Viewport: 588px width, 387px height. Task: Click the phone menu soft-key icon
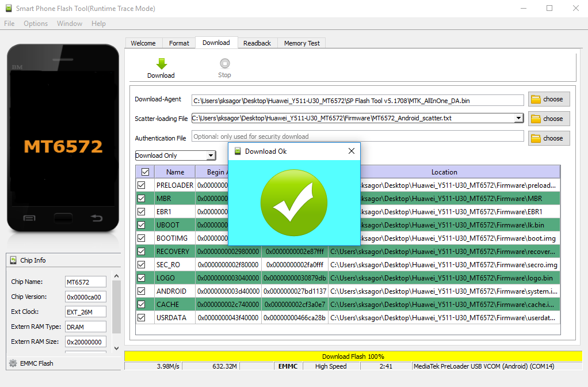(x=29, y=218)
